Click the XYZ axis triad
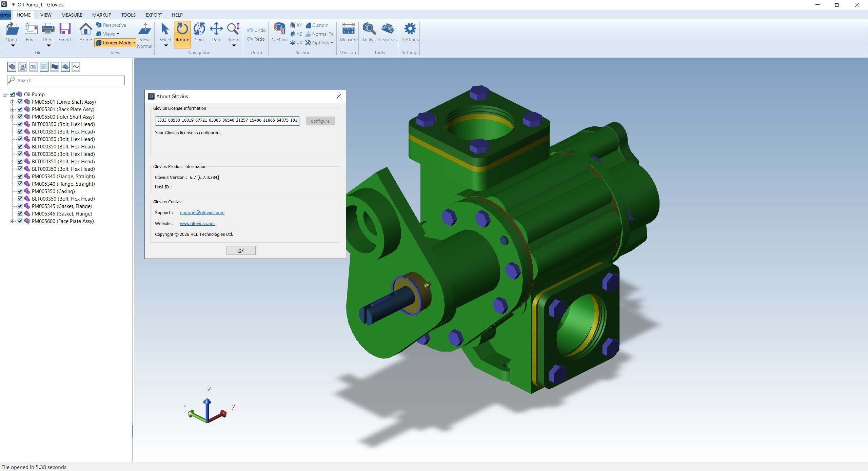 coord(209,405)
